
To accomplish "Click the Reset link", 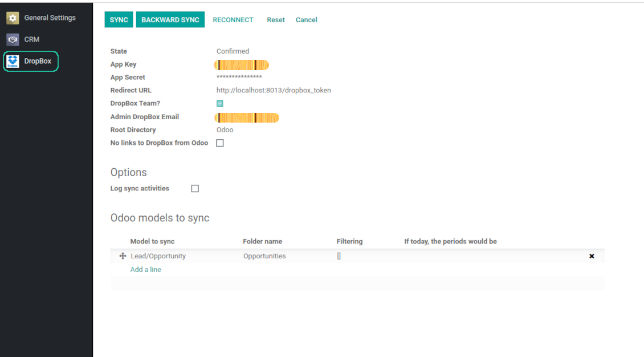I will pyautogui.click(x=276, y=20).
